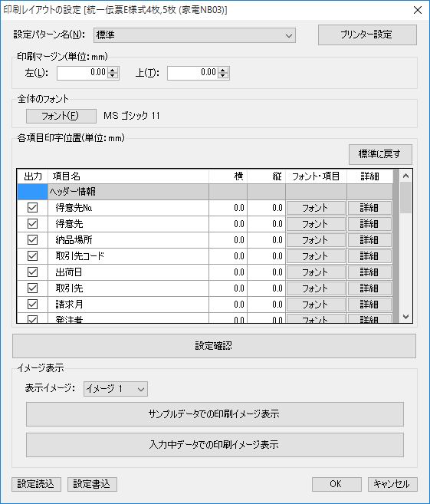Click the フォント(F) button for overall font
Screen dimensions: 430x504
[x=61, y=116]
